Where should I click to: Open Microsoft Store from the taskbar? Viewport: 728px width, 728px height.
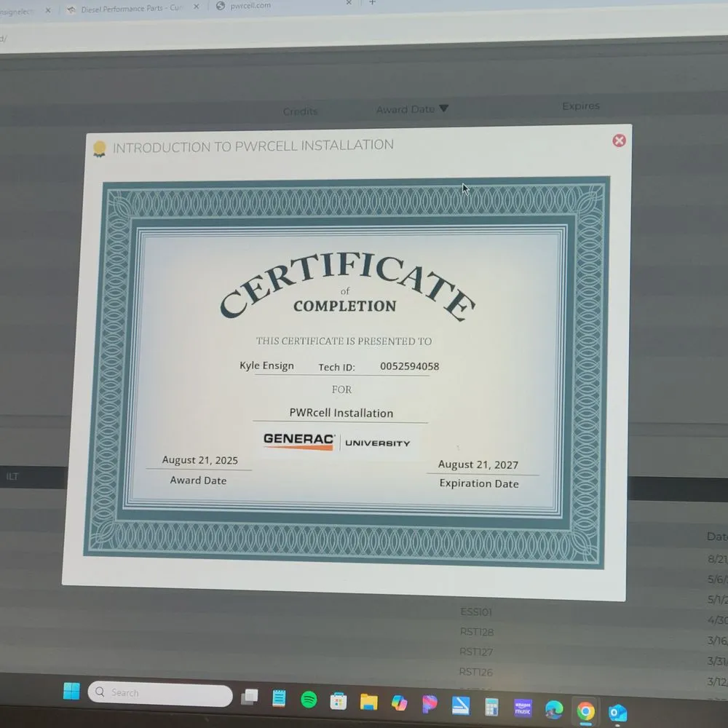click(x=338, y=702)
